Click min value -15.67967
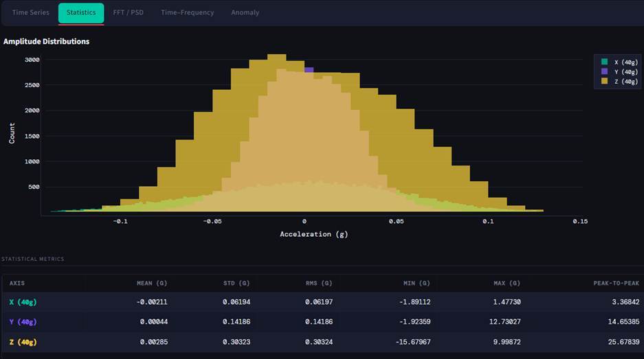The width and height of the screenshot is (644, 359). click(x=413, y=342)
